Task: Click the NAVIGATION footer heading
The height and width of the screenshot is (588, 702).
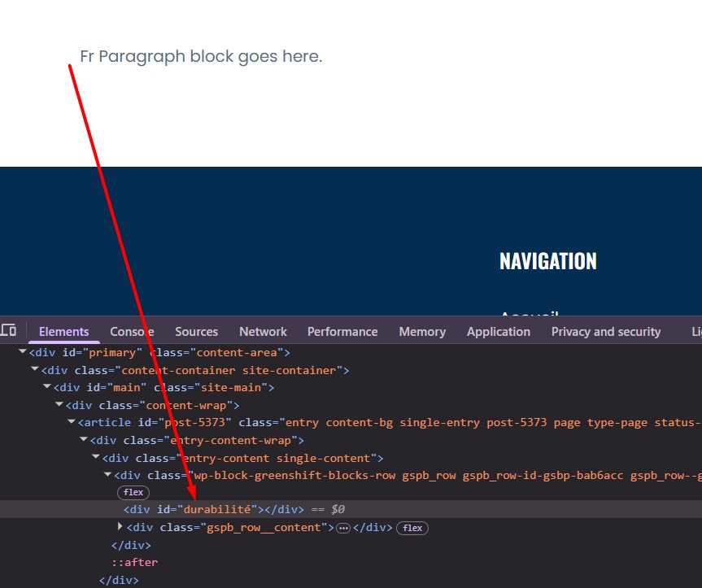Action: click(x=548, y=261)
